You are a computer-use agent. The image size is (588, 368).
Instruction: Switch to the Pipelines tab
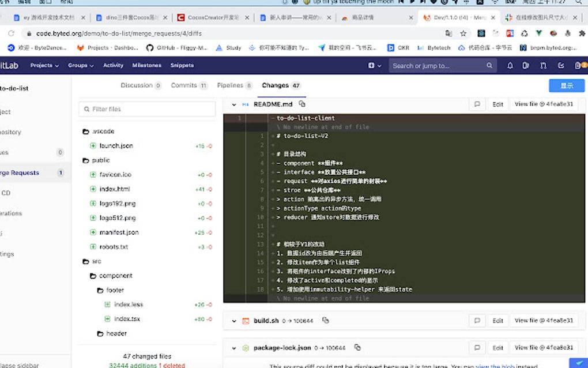[x=232, y=85]
